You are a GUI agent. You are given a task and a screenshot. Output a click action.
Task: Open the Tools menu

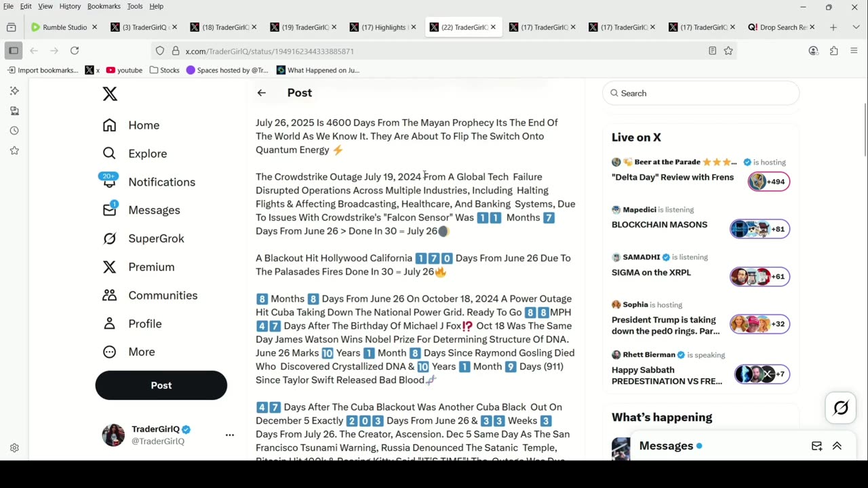pos(135,6)
